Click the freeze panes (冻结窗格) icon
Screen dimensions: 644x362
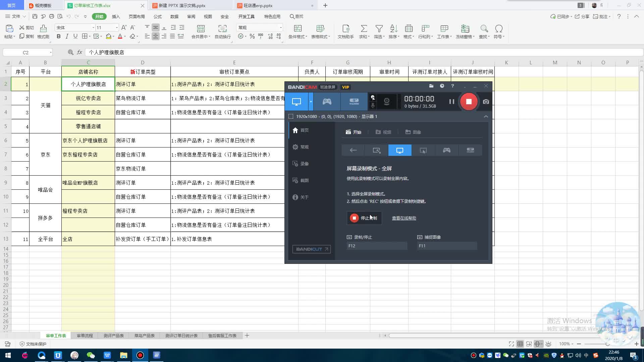point(465,29)
